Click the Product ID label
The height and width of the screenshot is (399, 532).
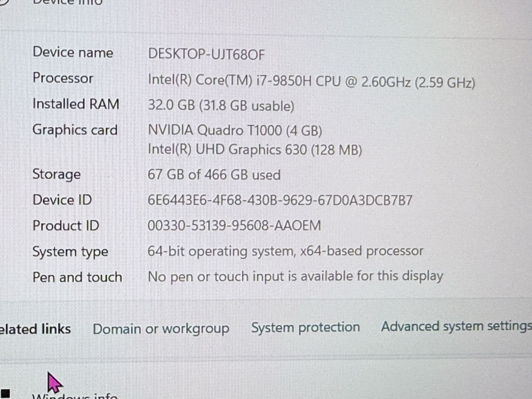coord(66,226)
